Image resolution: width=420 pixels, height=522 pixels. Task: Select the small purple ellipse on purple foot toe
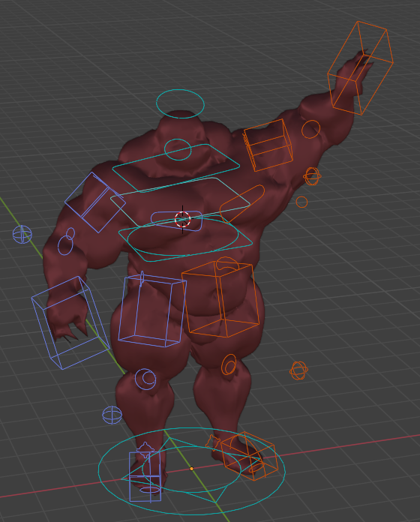click(x=150, y=490)
